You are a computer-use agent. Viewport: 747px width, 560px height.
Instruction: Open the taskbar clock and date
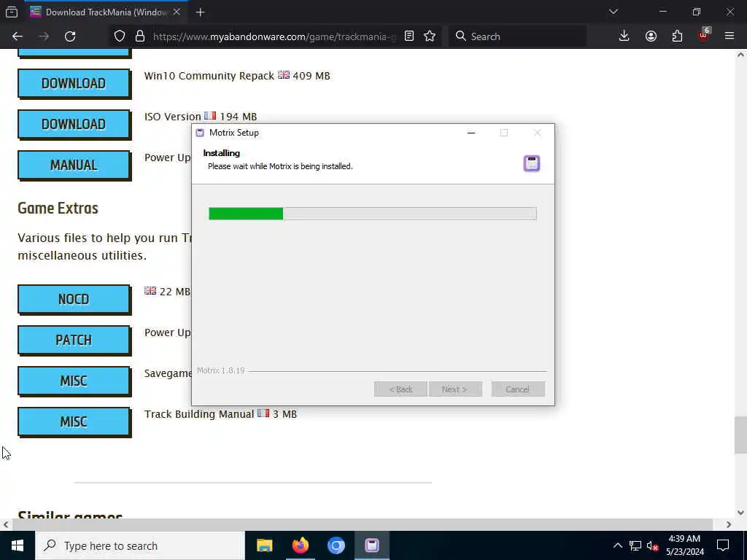(684, 545)
